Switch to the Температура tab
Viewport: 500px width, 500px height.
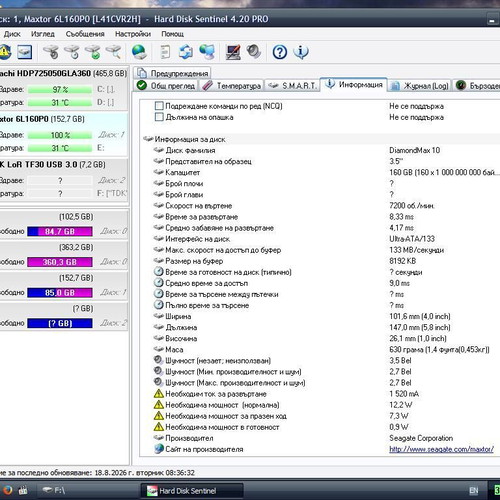coord(232,86)
